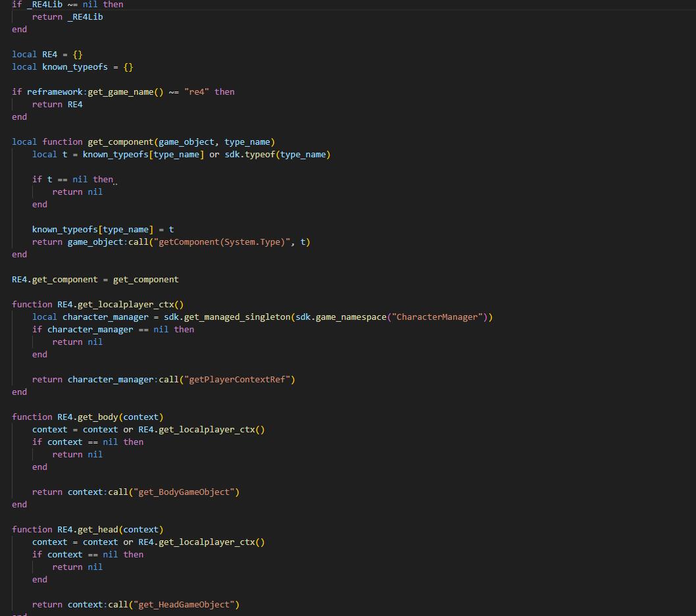Click the RE4.get_component assignment line

[x=95, y=280]
